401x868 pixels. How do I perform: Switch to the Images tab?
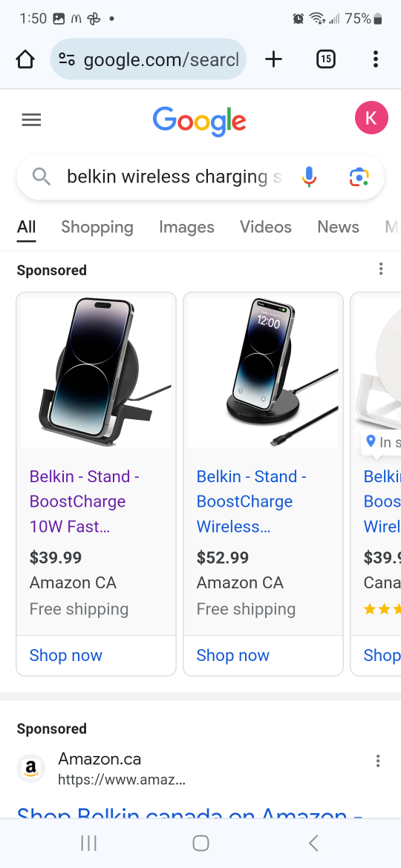pos(186,227)
